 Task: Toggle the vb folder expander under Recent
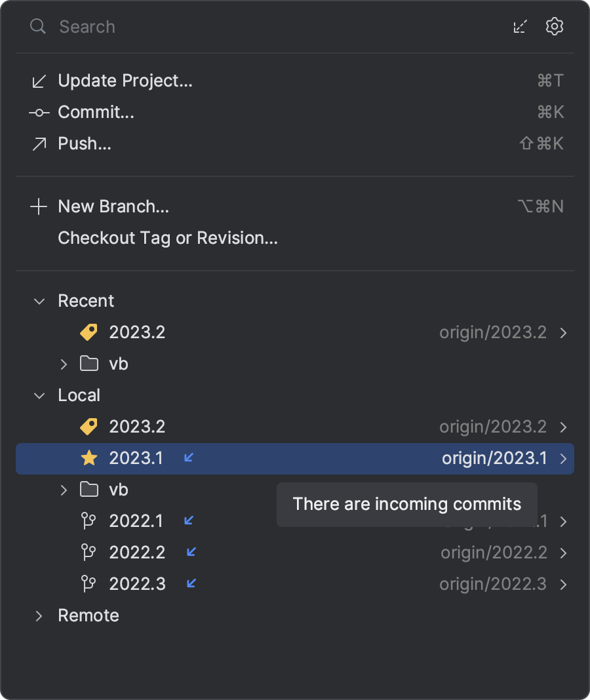(x=64, y=364)
